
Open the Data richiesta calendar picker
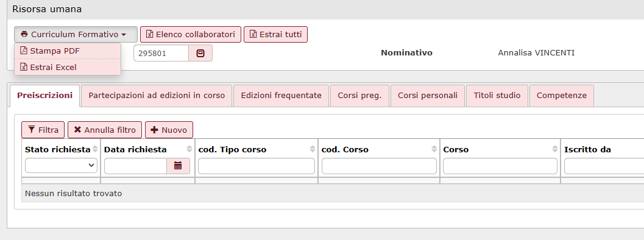pos(178,166)
